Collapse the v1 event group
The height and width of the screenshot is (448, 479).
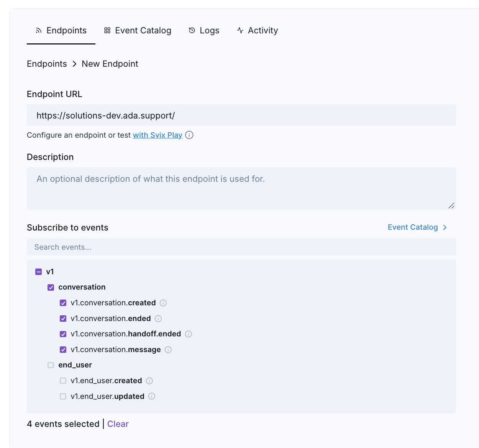click(38, 272)
